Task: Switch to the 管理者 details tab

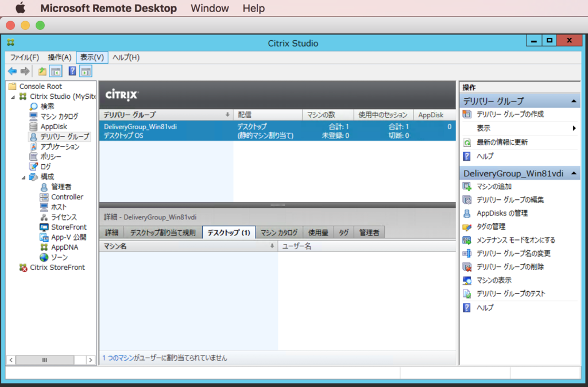Action: click(369, 233)
